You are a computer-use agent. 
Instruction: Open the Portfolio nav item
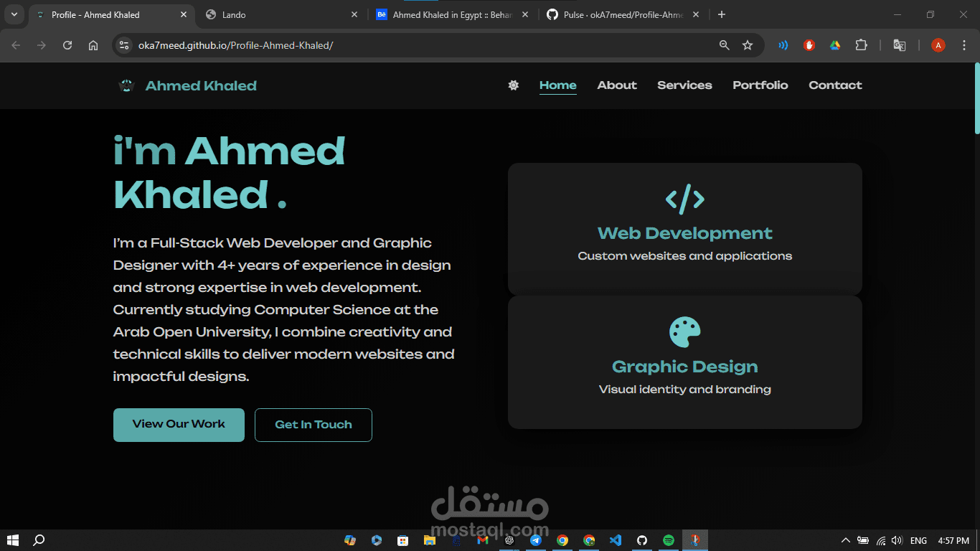point(760,85)
